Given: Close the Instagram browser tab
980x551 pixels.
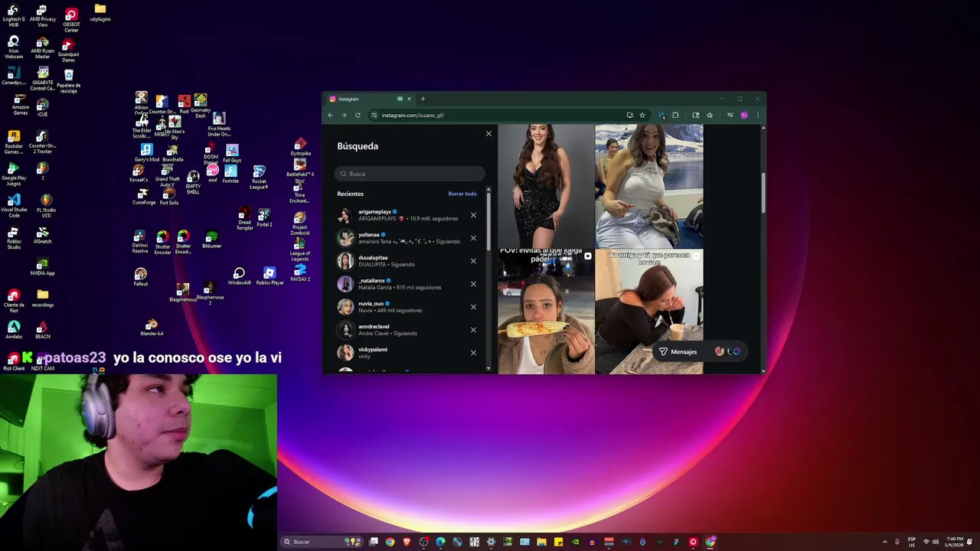Looking at the screenshot, I should (x=409, y=99).
